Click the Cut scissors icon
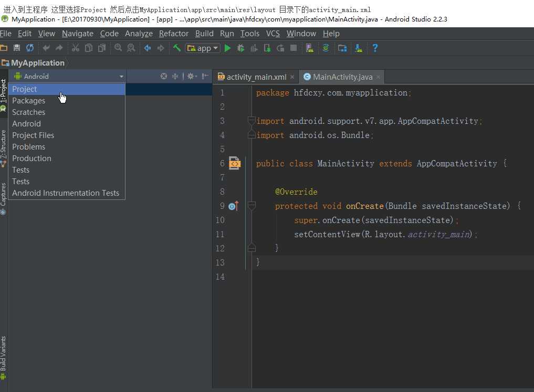The height and width of the screenshot is (392, 534). 75,48
